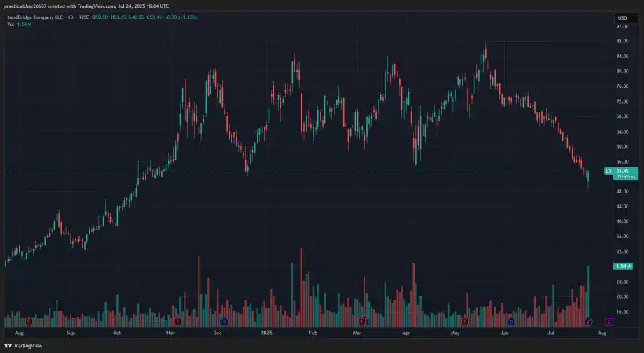Select the red earnings marker in May
Screen dimensions: 644x353
tap(465, 322)
